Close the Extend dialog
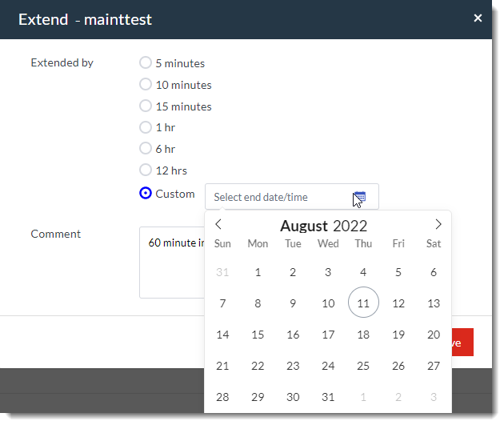The width and height of the screenshot is (504, 425). (x=478, y=18)
